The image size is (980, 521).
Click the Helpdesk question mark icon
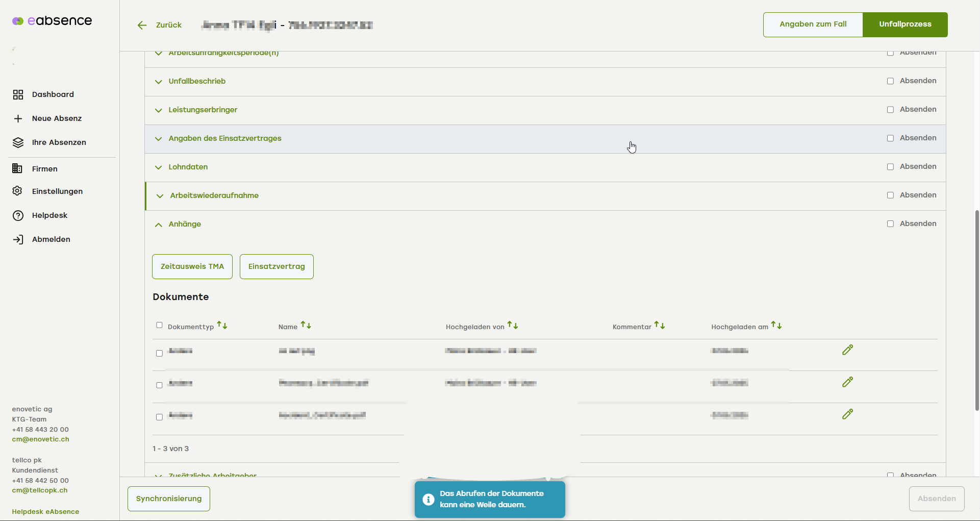18,215
